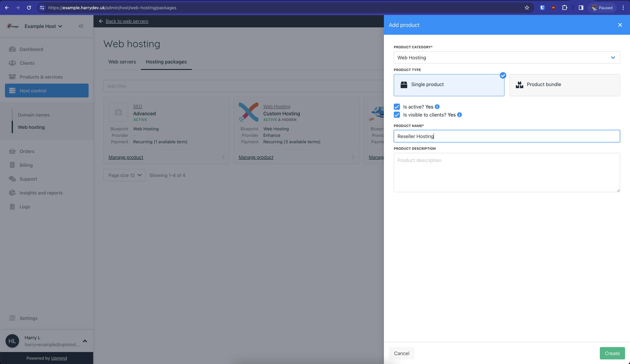630x364 pixels.
Task: Open Settings in the sidebar
Action: pyautogui.click(x=47, y=318)
